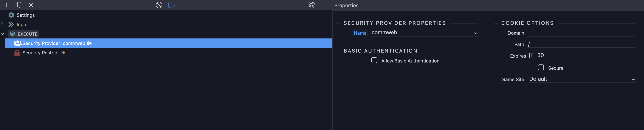Screen dimensions: 644x130
Task: Click the share icon in toolbar
Action: (x=311, y=5)
